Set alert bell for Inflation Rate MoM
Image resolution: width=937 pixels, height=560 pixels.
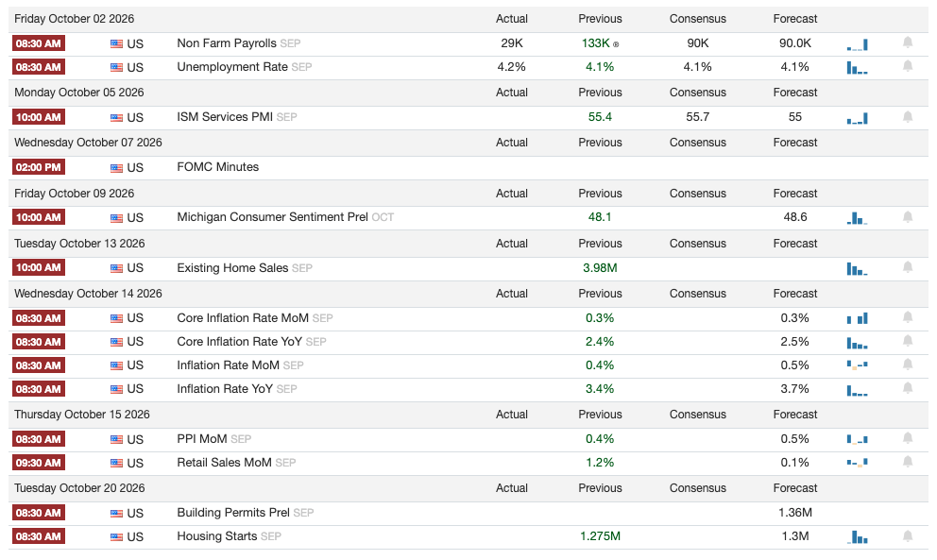(907, 365)
